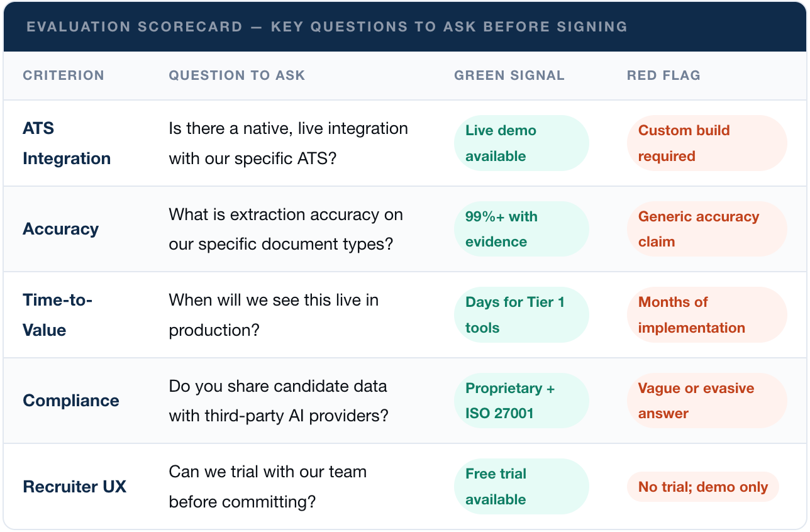810x532 pixels.
Task: Click the 'Custom build required' red badge
Action: (706, 143)
